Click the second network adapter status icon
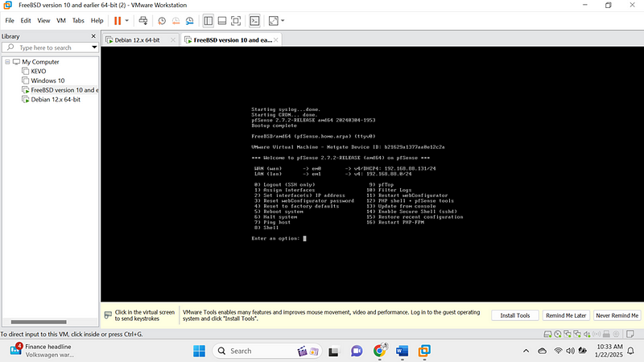The height and width of the screenshot is (362, 644). click(577, 334)
